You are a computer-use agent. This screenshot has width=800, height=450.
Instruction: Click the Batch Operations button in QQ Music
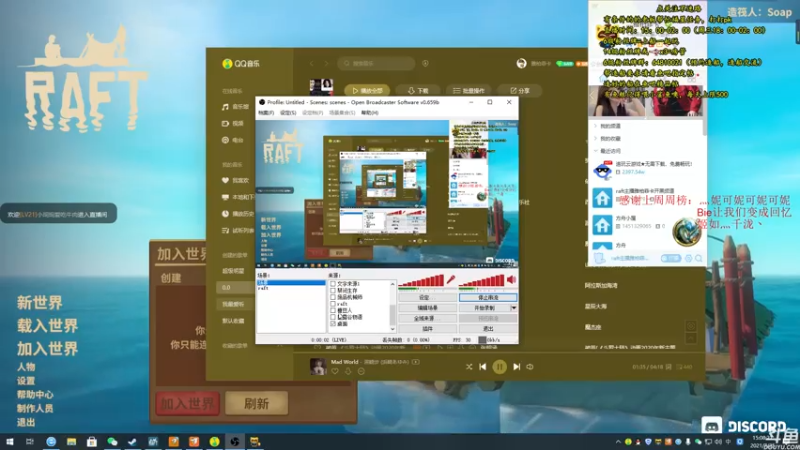pyautogui.click(x=468, y=90)
